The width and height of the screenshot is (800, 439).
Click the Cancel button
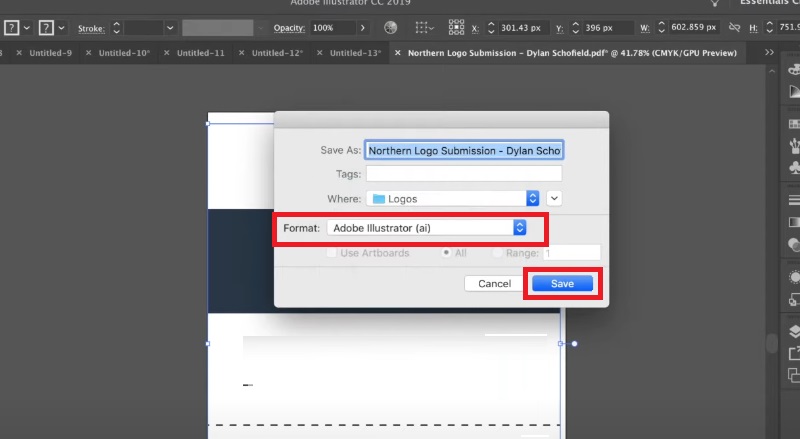(x=494, y=283)
